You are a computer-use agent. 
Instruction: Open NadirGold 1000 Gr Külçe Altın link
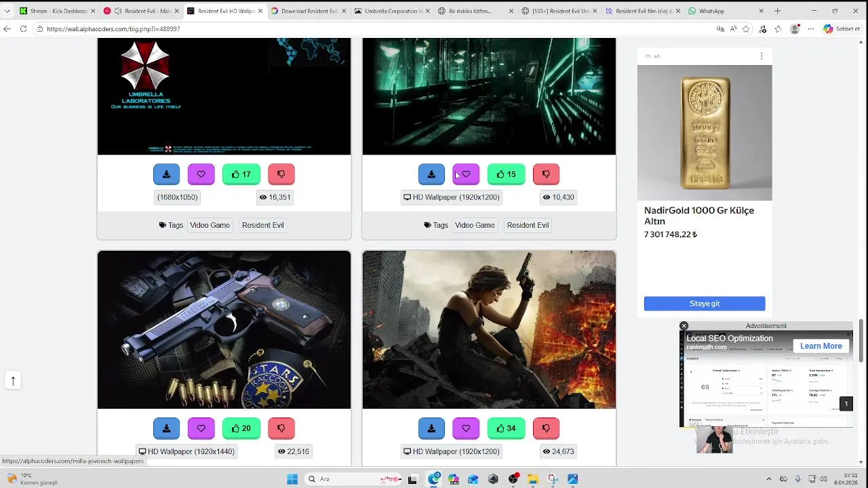coord(699,216)
